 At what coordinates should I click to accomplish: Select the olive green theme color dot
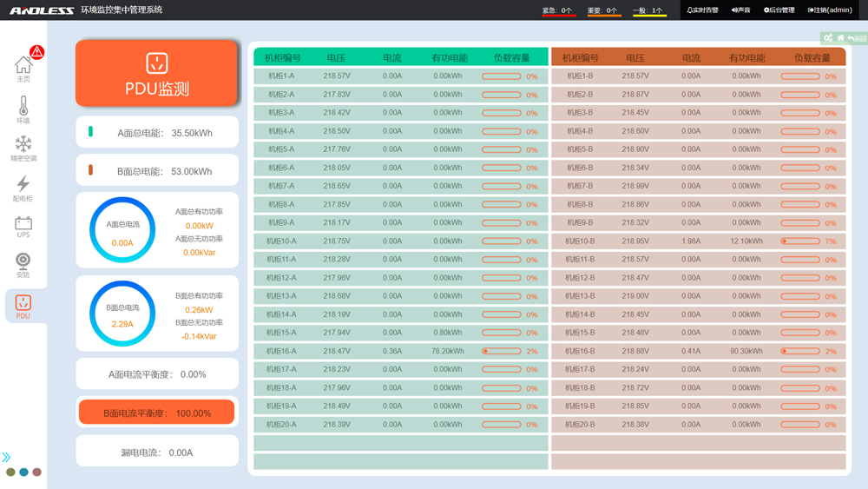click(10, 472)
